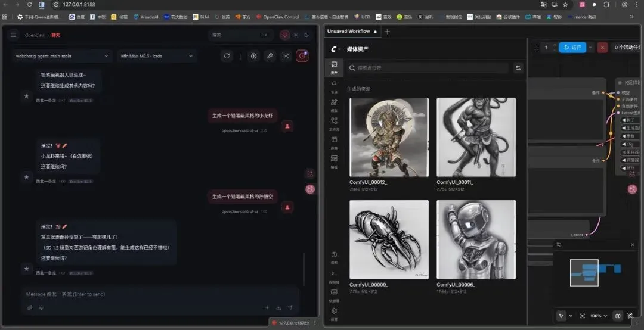Bookmark this page with star icon
The image size is (644, 330).
[x=565, y=5]
